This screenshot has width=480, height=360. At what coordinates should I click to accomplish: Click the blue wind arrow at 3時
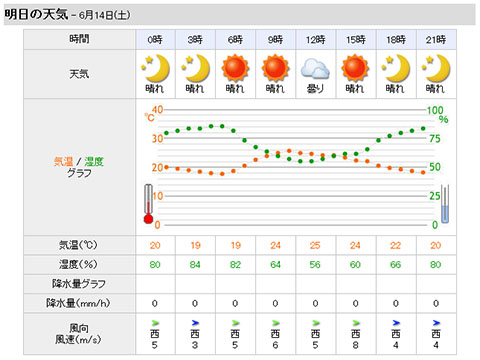[195, 323]
